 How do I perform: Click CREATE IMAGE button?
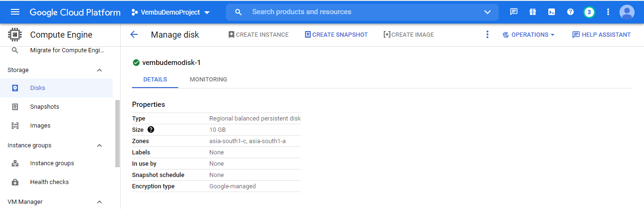(409, 34)
